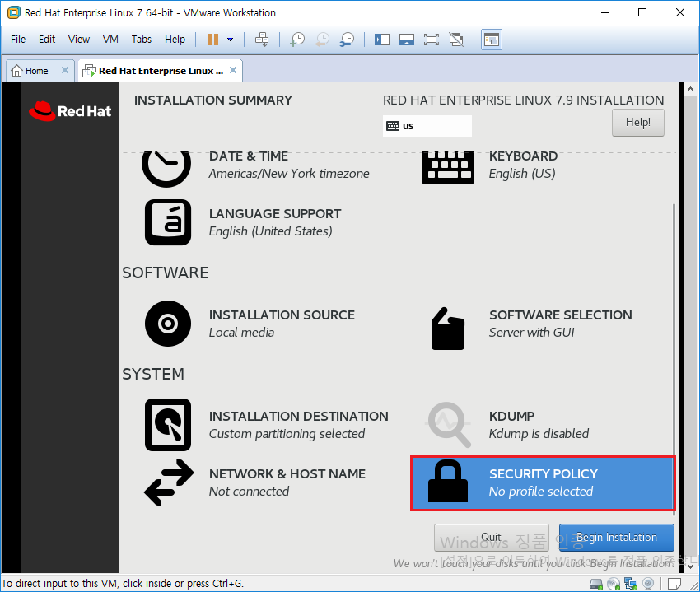Click Custom partitioning selected text
Image resolution: width=700 pixels, height=592 pixels.
pos(287,434)
